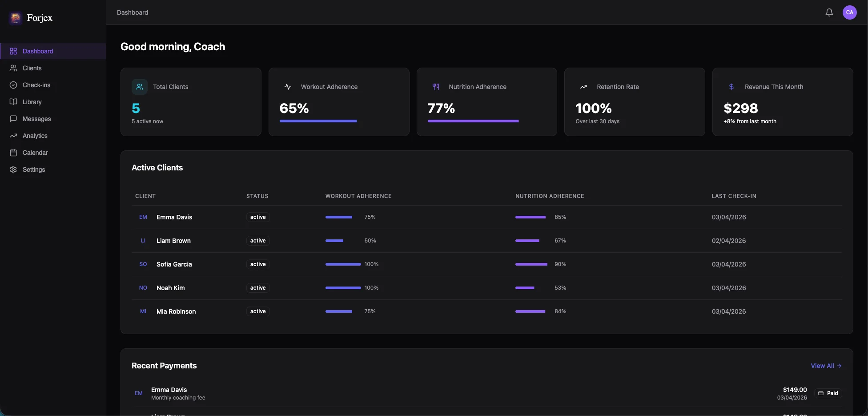Click the Total Clients people icon
The height and width of the screenshot is (416, 868).
pos(140,87)
